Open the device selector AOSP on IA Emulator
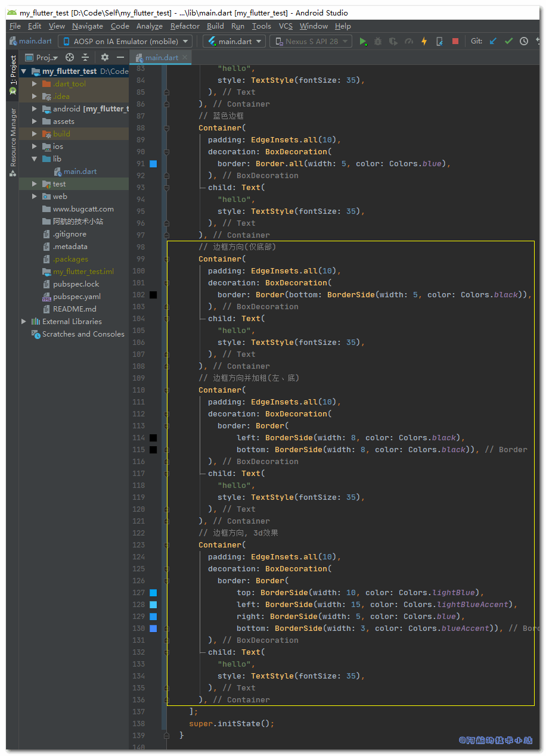Image resolution: width=546 pixels, height=756 pixels. click(125, 41)
